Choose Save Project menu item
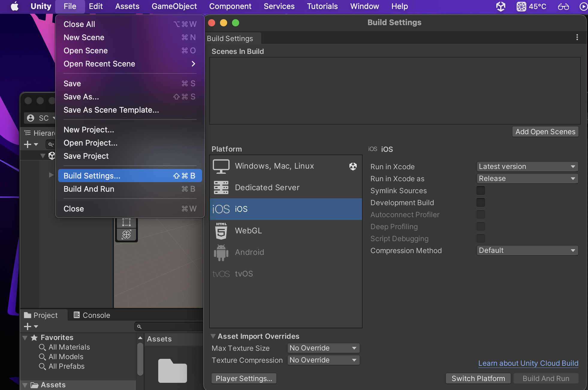Screen dimensions: 588x390 (130, 156)
